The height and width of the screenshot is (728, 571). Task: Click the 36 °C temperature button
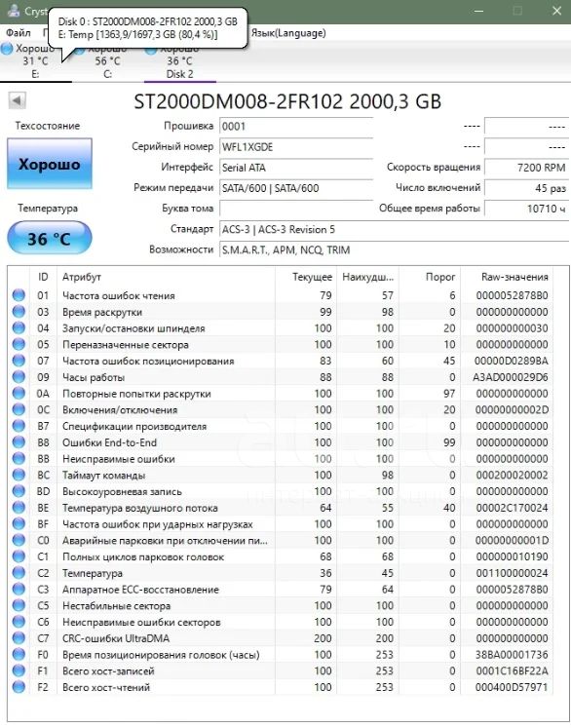[x=50, y=238]
